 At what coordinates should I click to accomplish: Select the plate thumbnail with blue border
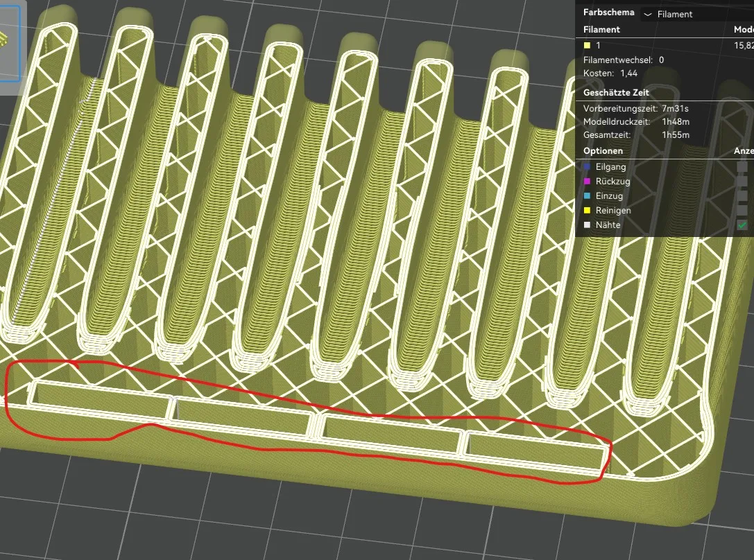tap(10, 43)
